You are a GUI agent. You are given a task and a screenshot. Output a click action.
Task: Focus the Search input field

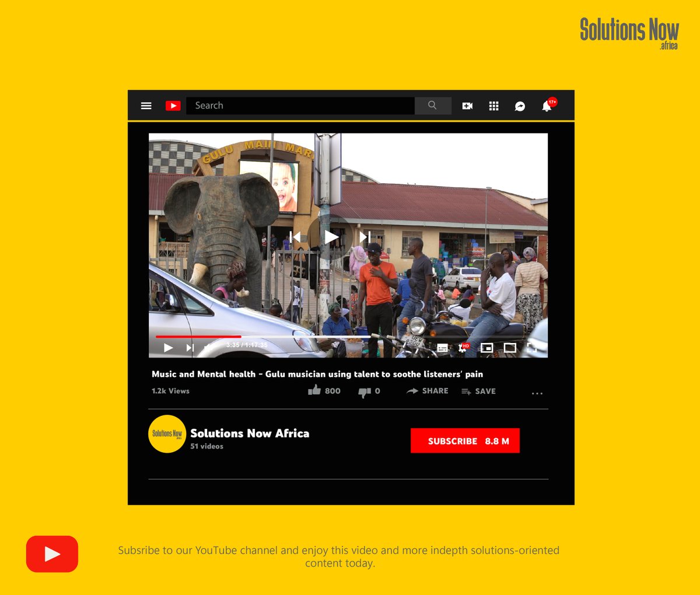tap(300, 106)
